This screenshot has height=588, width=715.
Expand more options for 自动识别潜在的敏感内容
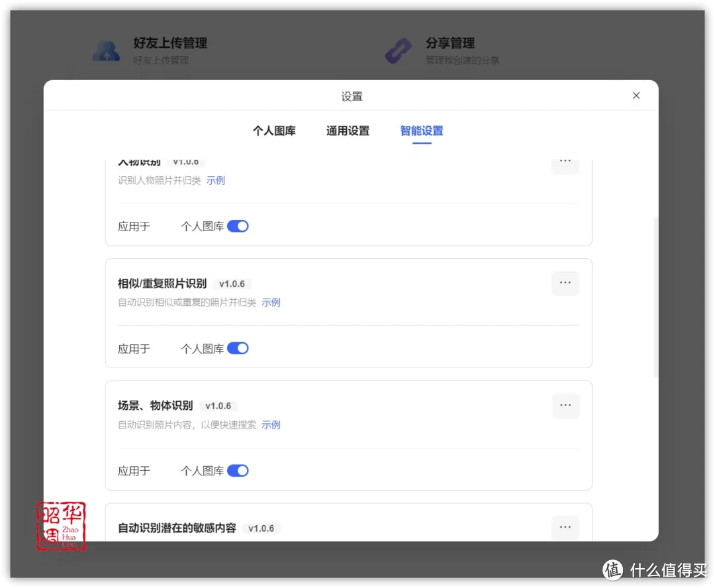565,527
